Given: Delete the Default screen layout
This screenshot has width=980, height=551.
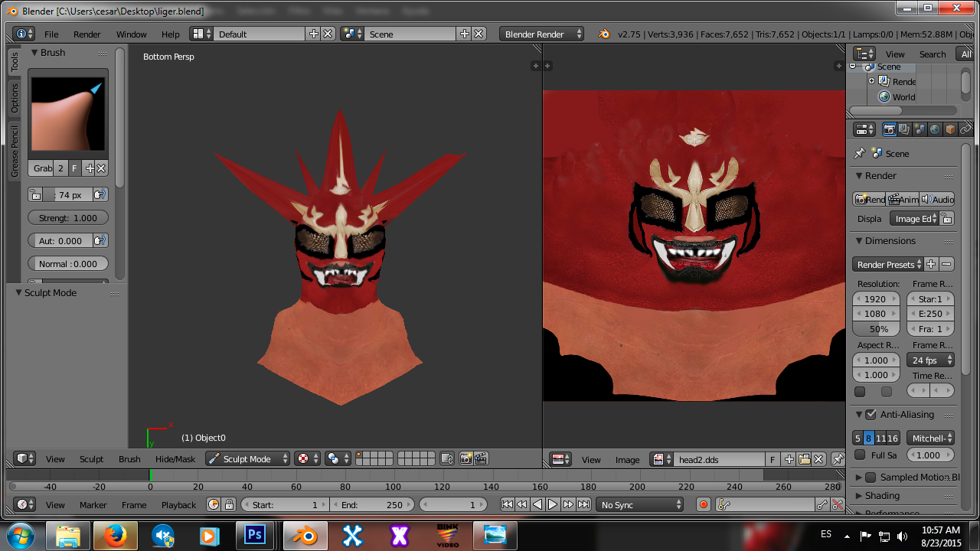Looking at the screenshot, I should (328, 34).
